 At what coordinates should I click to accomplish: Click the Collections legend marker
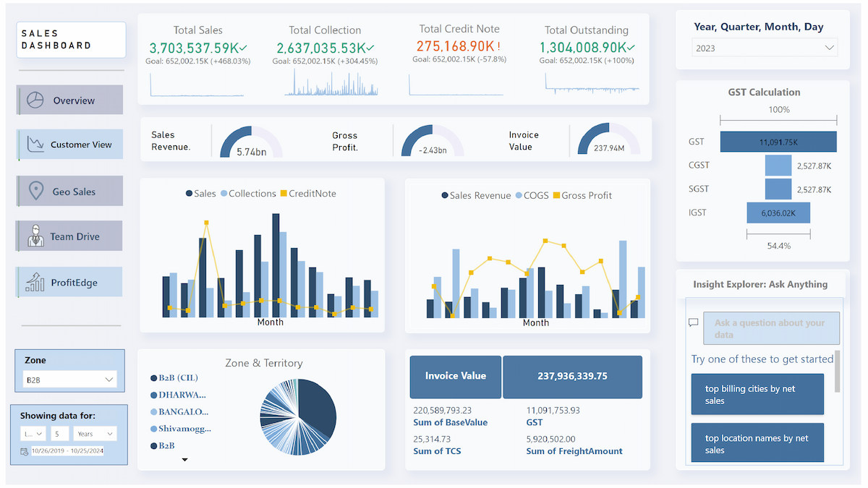tap(224, 194)
